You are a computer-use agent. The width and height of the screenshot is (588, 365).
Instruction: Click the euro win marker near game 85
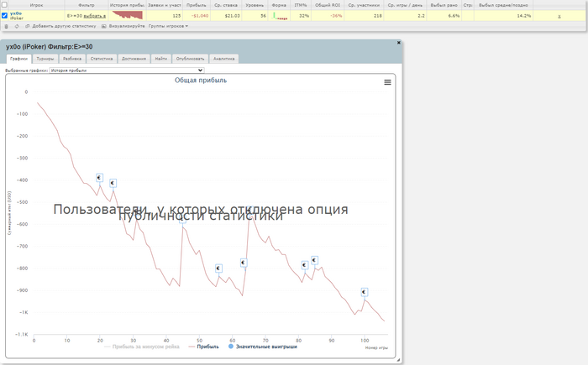click(x=315, y=260)
